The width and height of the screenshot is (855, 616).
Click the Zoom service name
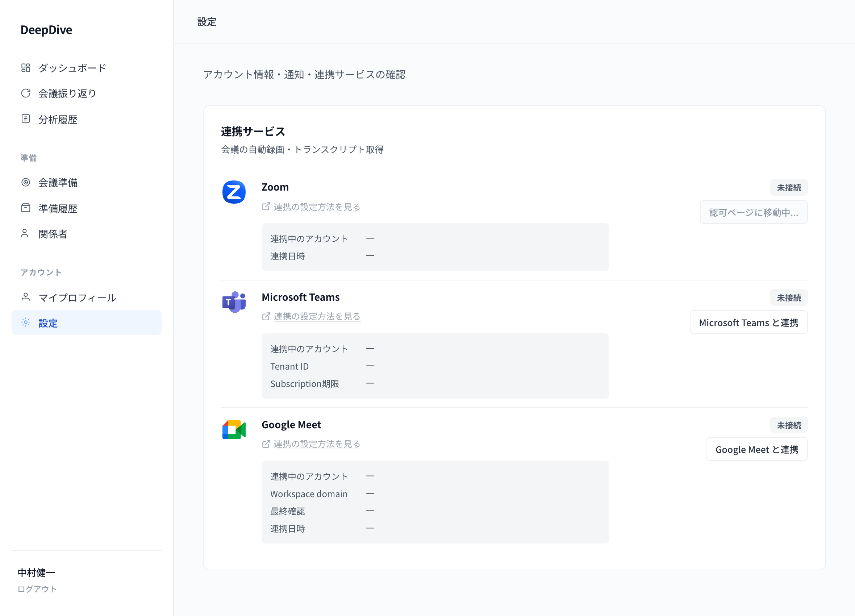(x=275, y=187)
